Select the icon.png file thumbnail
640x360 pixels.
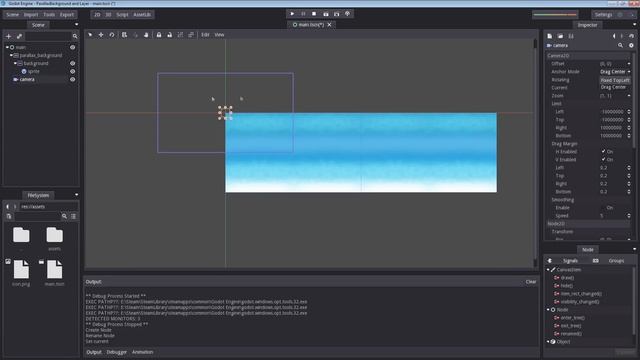[x=21, y=270]
